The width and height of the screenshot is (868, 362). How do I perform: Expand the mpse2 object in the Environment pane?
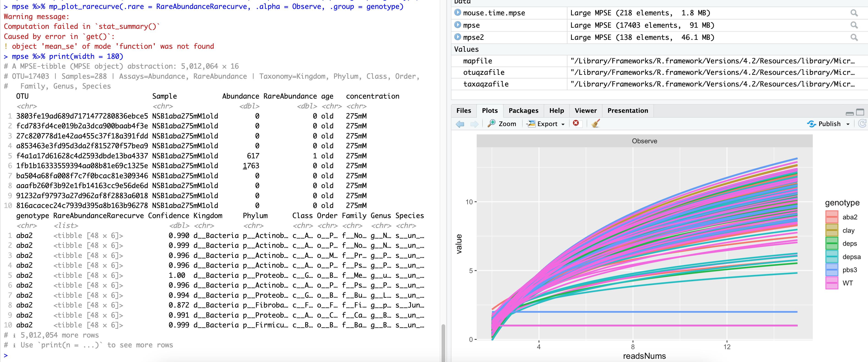pyautogui.click(x=458, y=37)
